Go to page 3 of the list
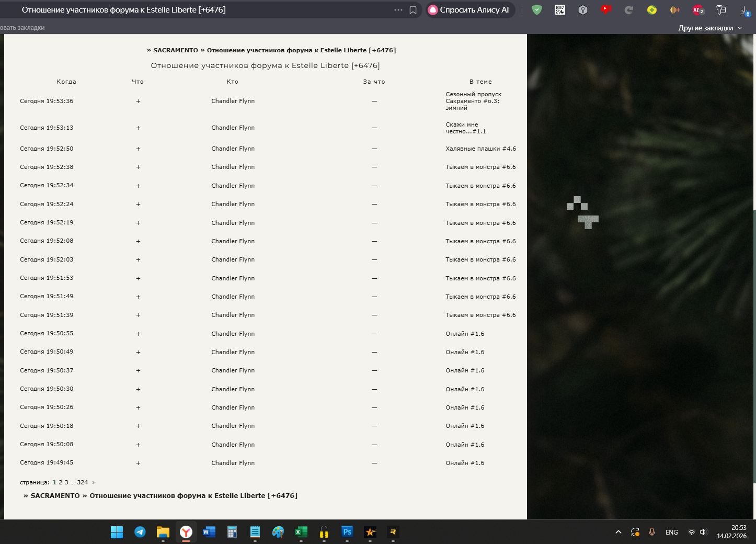This screenshot has height=544, width=756. 66,482
